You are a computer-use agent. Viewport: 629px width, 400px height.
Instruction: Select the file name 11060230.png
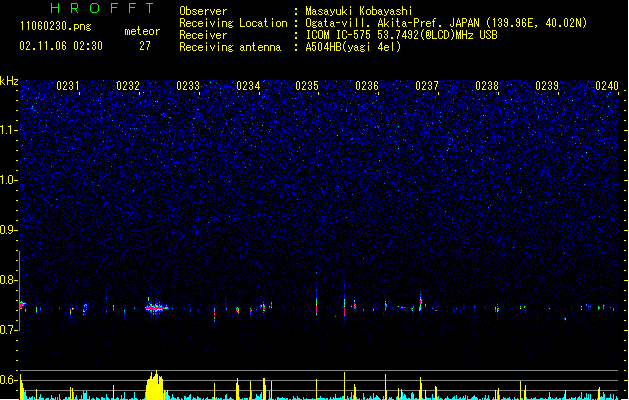tap(56, 26)
